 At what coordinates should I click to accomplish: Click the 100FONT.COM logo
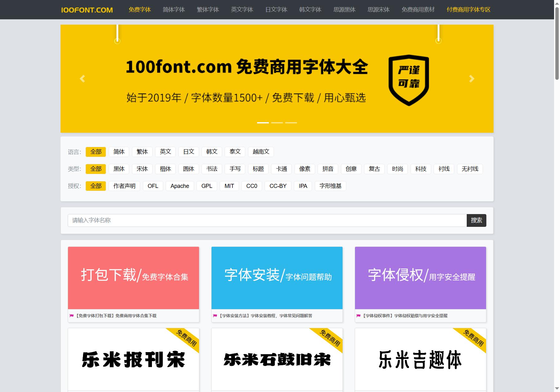[87, 10]
